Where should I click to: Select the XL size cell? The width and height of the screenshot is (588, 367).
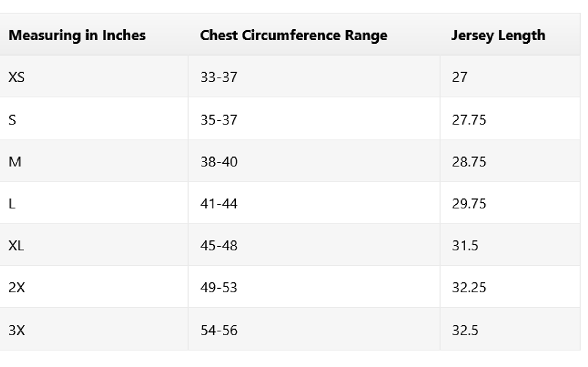coord(16,246)
